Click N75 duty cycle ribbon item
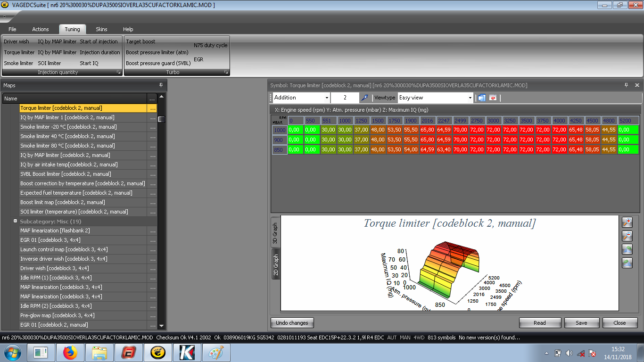The width and height of the screenshot is (644, 362). coord(211,45)
